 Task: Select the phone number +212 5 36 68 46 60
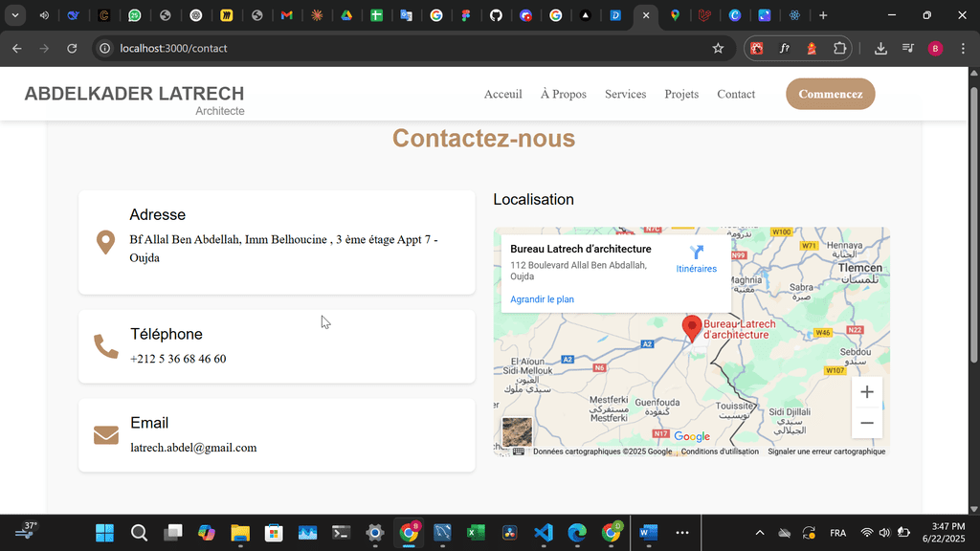pos(178,359)
